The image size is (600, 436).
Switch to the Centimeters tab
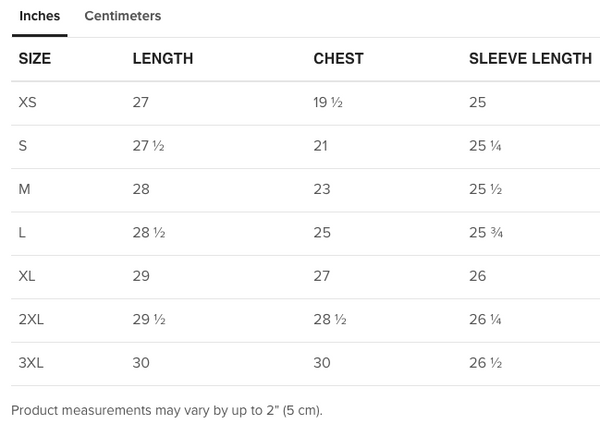pos(122,16)
